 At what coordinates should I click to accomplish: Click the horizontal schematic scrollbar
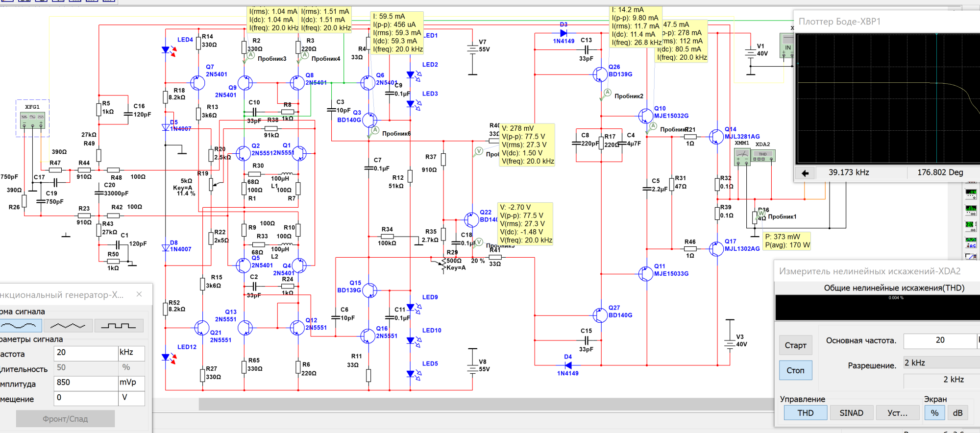tap(485, 404)
